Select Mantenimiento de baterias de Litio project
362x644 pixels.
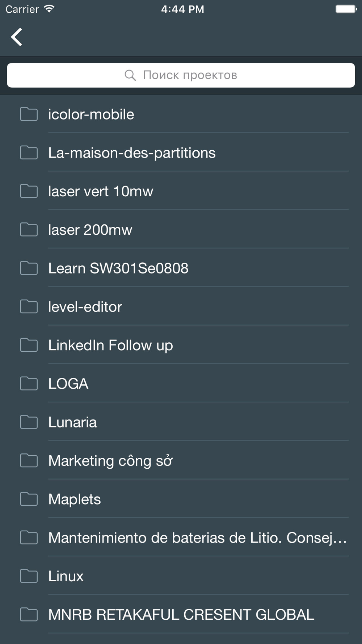pyautogui.click(x=197, y=538)
